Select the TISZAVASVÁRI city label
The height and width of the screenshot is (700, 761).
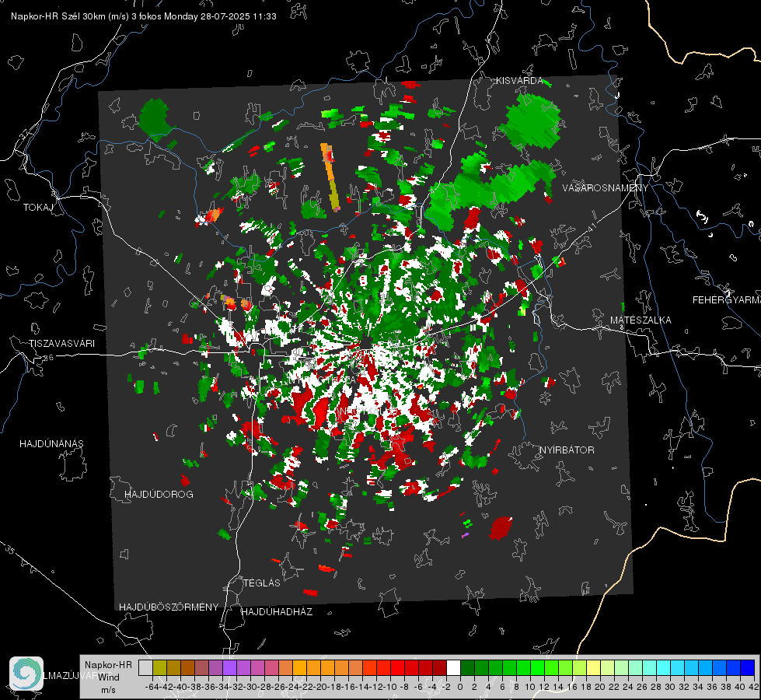61,344
